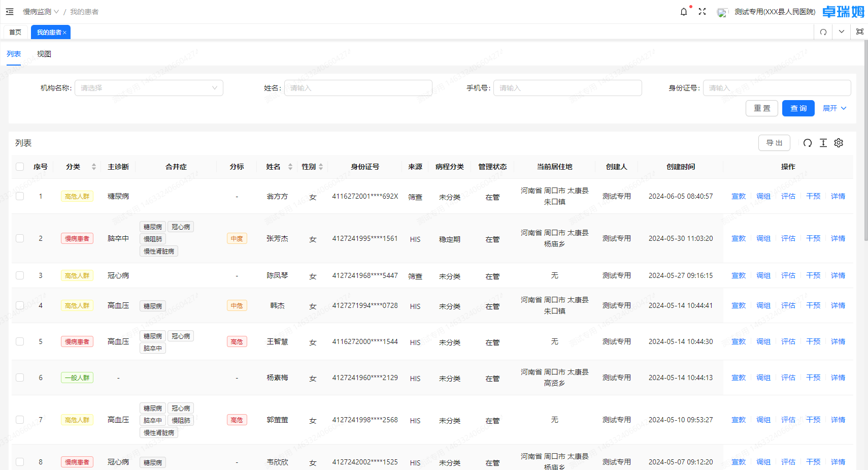Click the 中度 tag for 张芳杰
This screenshot has width=868, height=470.
(x=237, y=238)
